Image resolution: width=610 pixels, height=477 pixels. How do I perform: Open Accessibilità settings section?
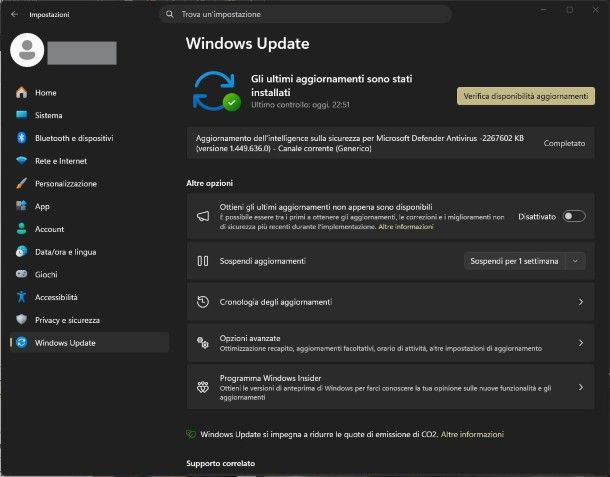click(x=89, y=297)
